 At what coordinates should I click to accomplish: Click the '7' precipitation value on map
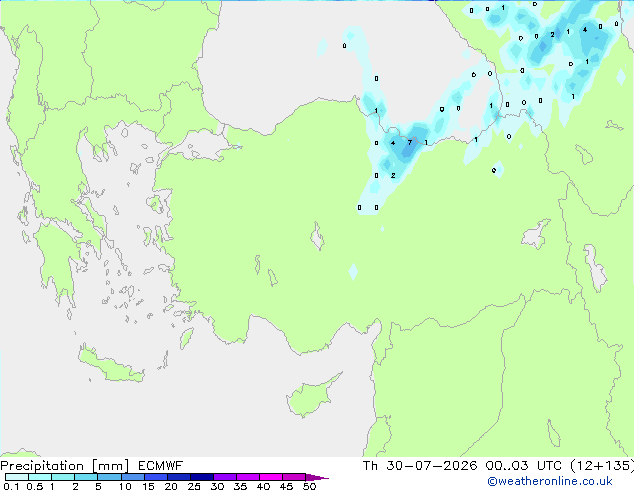[x=410, y=143]
